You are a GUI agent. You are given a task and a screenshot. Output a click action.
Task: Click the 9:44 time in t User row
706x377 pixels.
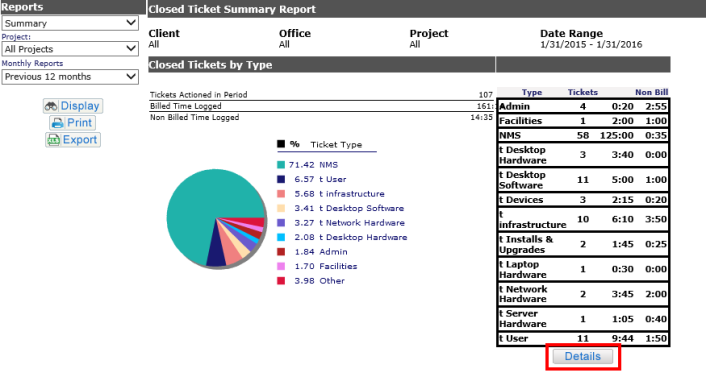click(623, 338)
